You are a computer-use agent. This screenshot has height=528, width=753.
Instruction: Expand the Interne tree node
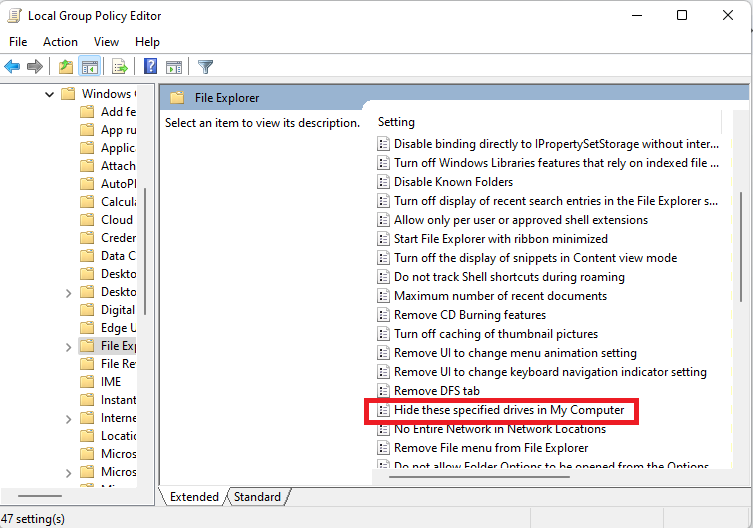click(x=68, y=419)
